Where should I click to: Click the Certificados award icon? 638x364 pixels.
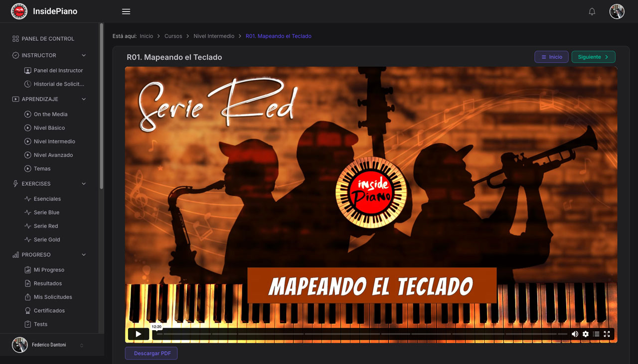tap(28, 311)
